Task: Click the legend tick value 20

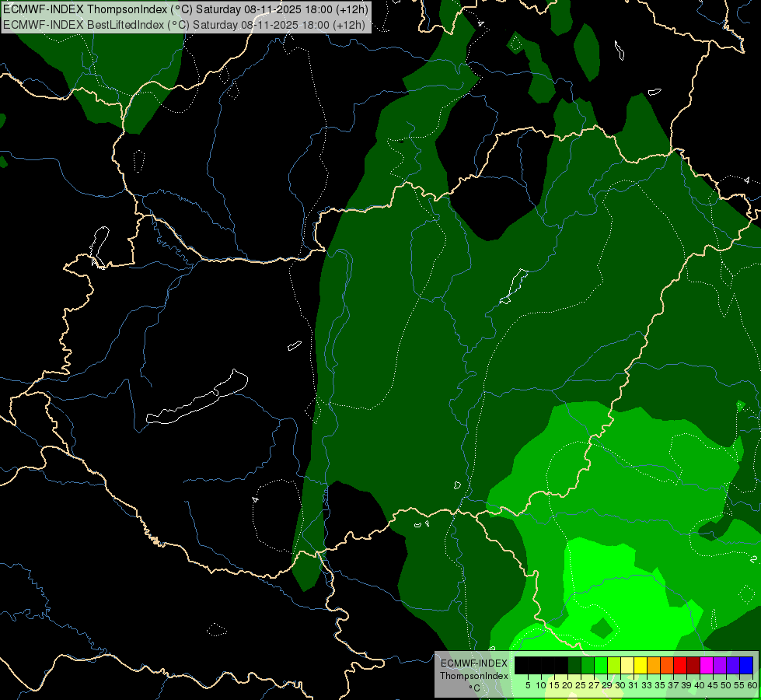Action: pos(568,685)
